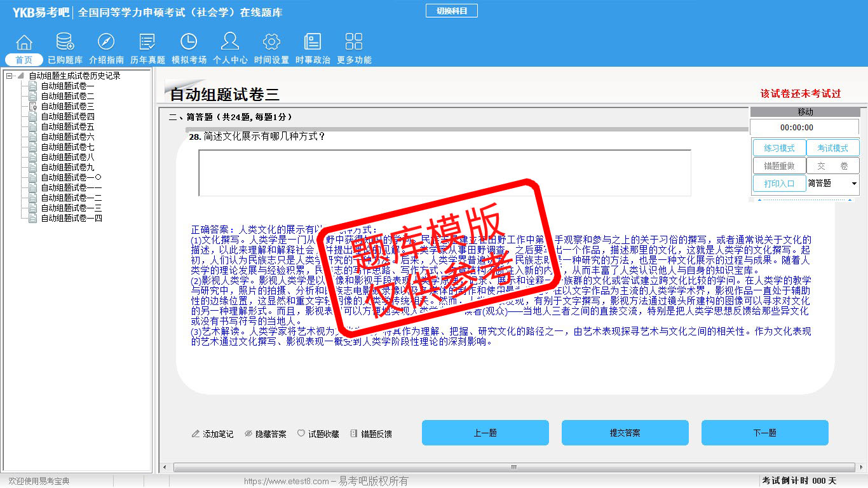Select 自动组题试卷五 in the tree
The width and height of the screenshot is (868, 488).
[x=67, y=126]
